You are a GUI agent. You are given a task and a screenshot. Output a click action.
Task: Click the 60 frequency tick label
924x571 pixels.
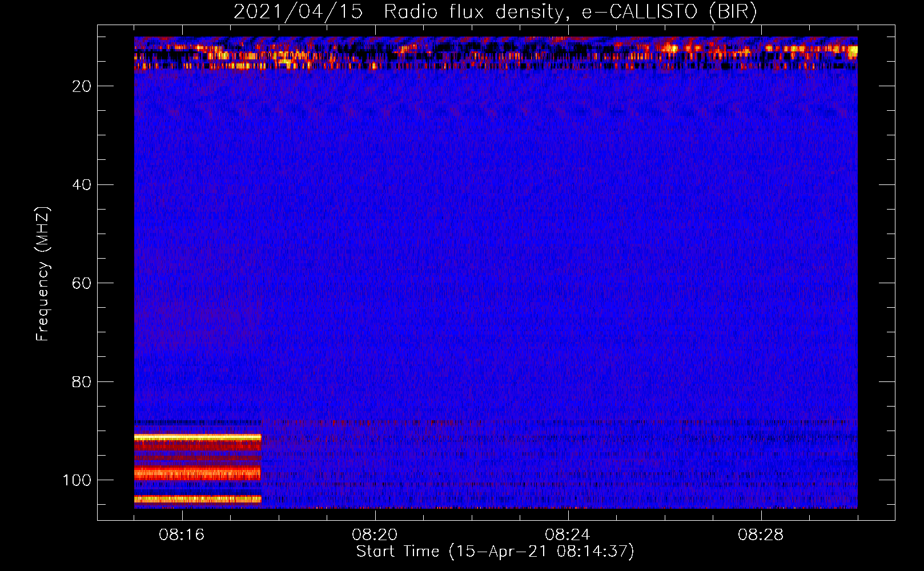point(82,284)
